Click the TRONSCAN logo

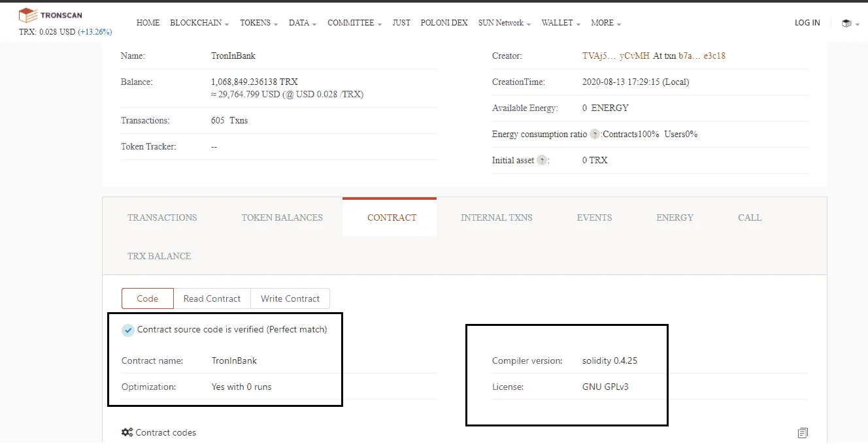(x=50, y=15)
